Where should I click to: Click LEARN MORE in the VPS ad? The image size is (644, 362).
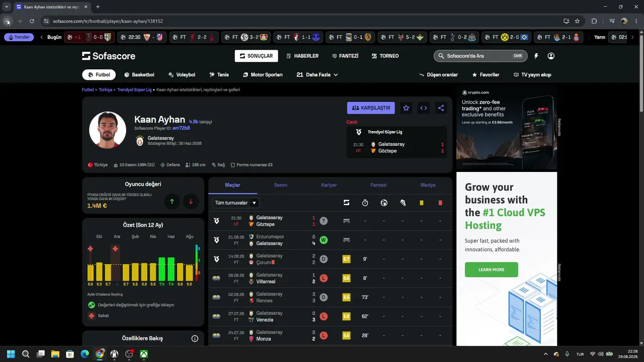492,269
